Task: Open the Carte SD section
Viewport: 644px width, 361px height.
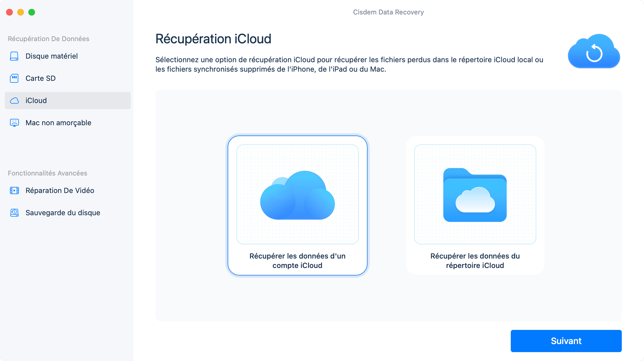Action: [x=68, y=78]
